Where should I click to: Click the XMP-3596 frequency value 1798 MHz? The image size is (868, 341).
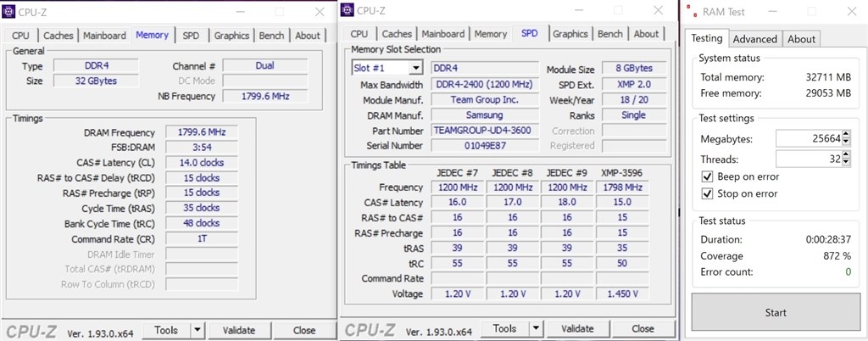tap(622, 187)
